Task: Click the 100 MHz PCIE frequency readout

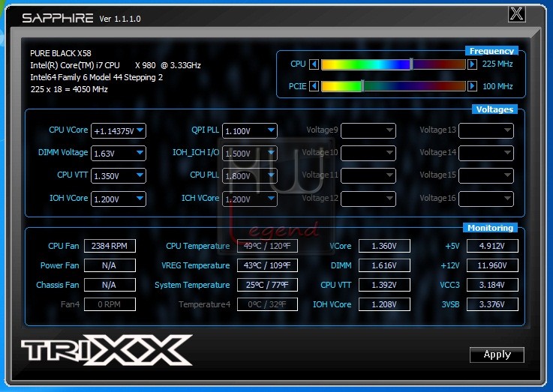Action: 497,86
